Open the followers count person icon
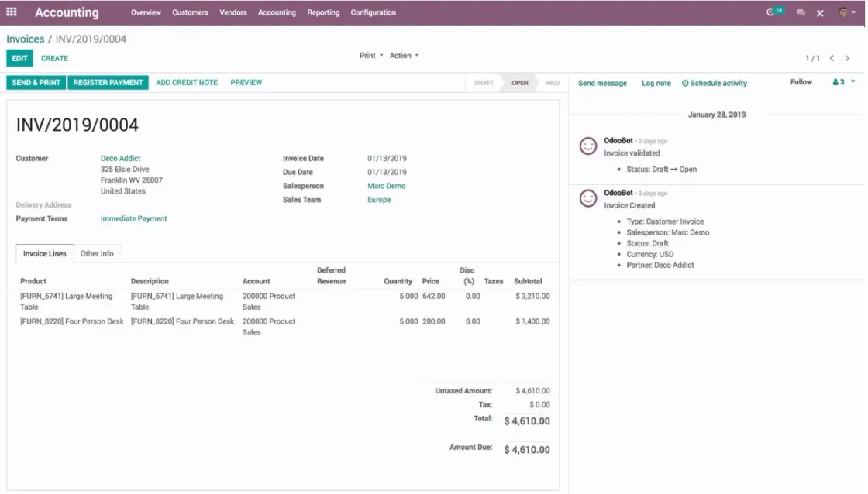The width and height of the screenshot is (868, 494). pos(839,82)
